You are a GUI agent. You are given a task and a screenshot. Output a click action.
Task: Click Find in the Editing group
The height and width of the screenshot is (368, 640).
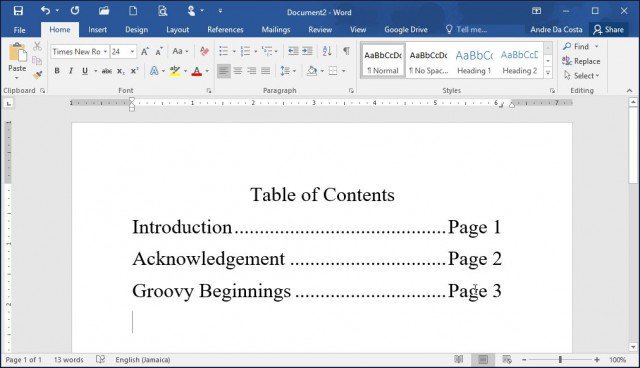(576, 47)
